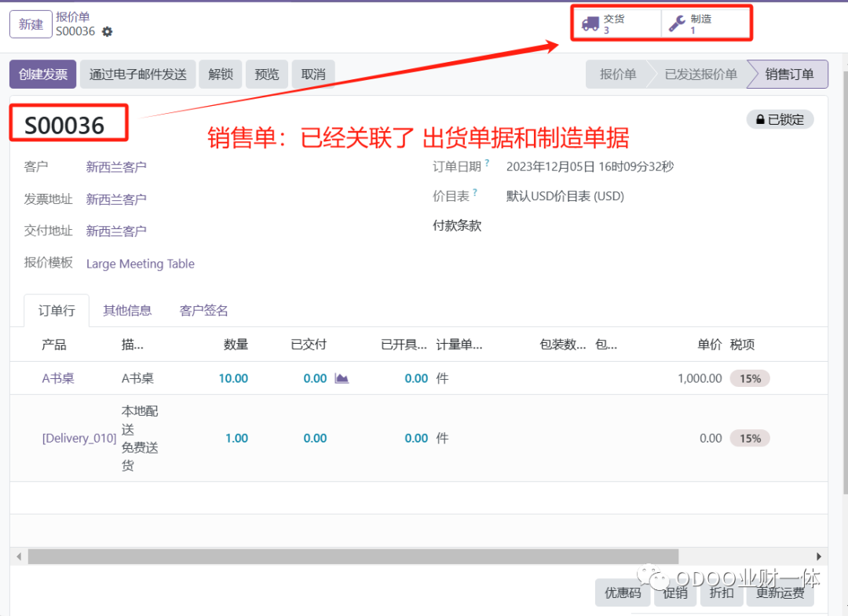Open the A书桌 product link
848x616 pixels.
pyautogui.click(x=58, y=378)
